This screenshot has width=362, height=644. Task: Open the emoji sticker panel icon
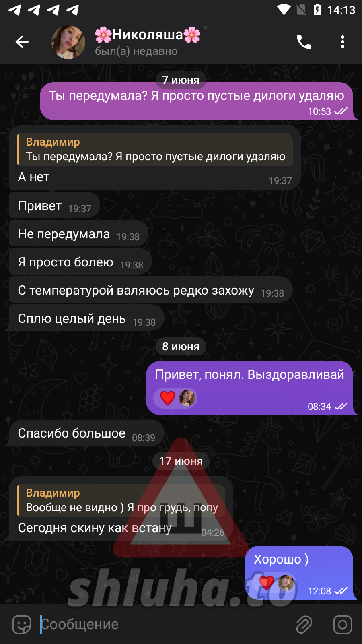22,625
